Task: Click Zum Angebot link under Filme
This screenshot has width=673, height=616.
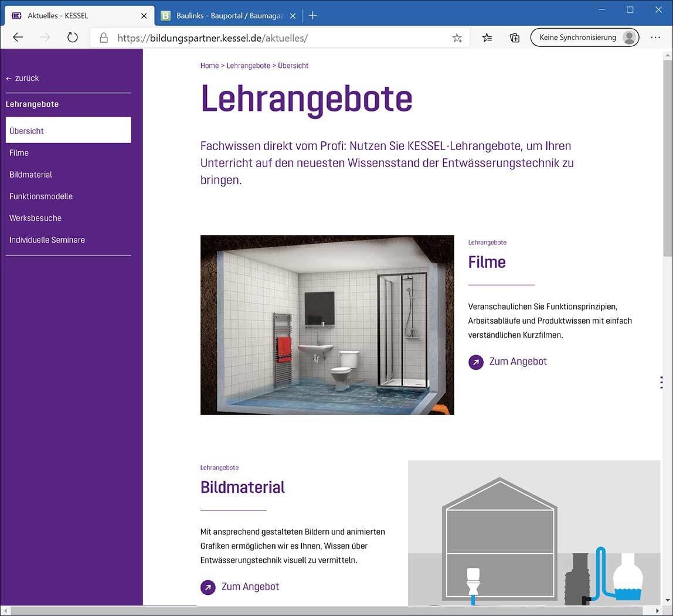Action: coord(518,362)
